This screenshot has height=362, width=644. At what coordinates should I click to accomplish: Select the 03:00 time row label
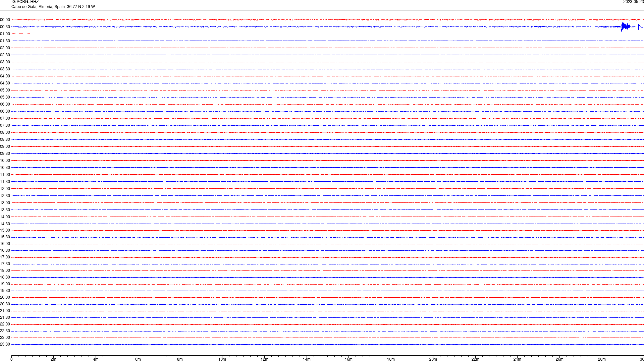click(5, 62)
